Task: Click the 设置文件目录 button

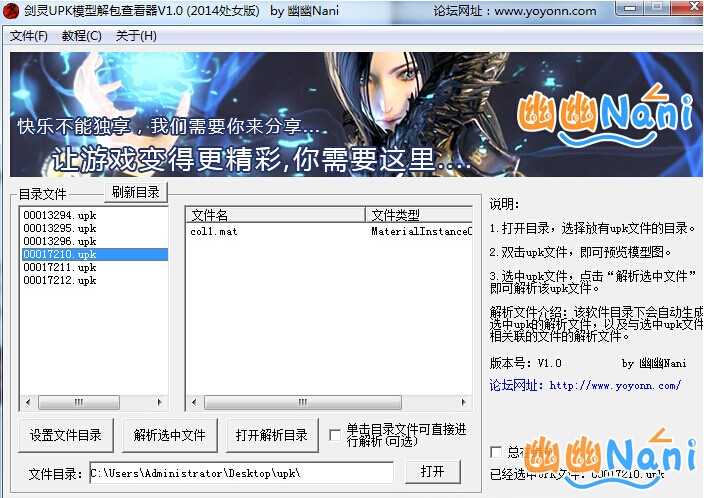Action: (x=66, y=435)
